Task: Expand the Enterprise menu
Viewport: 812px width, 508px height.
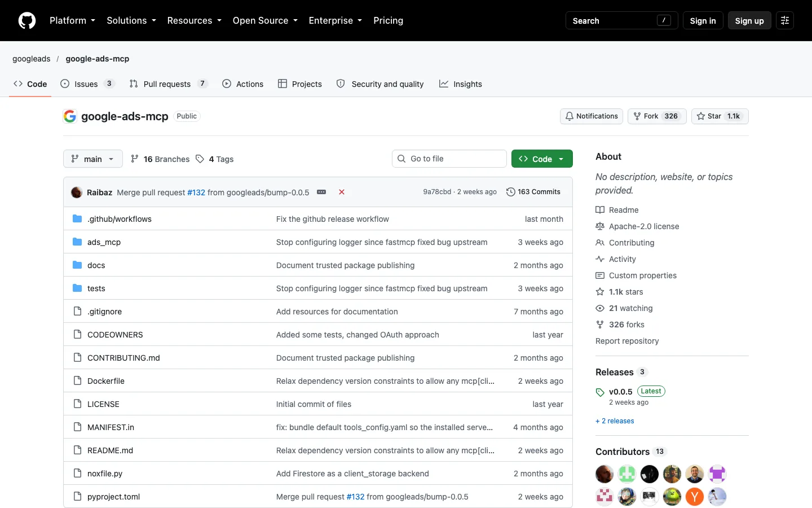Action: tap(336, 20)
